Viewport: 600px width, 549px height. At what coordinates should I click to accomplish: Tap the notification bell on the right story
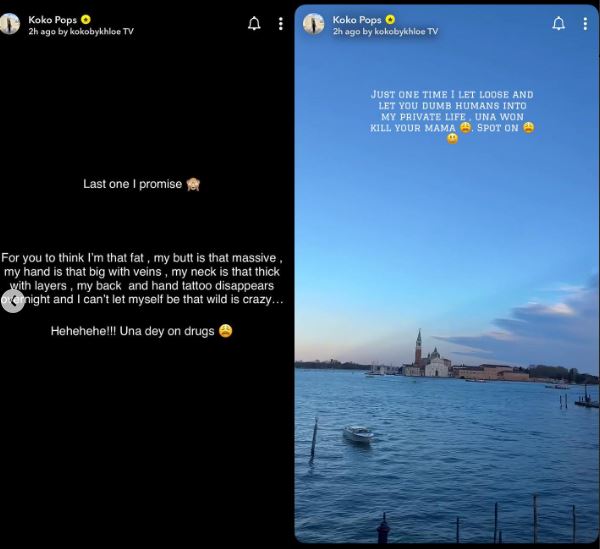point(558,23)
